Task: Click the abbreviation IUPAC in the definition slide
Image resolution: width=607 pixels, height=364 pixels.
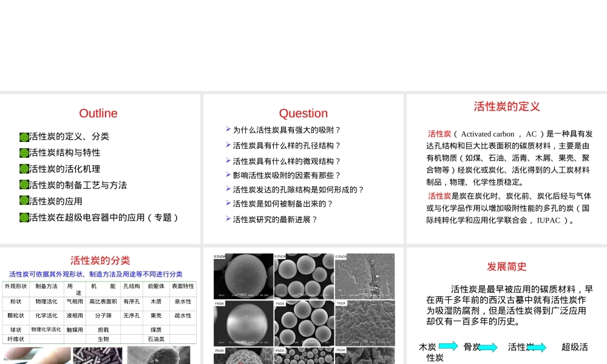Action: 549,220
